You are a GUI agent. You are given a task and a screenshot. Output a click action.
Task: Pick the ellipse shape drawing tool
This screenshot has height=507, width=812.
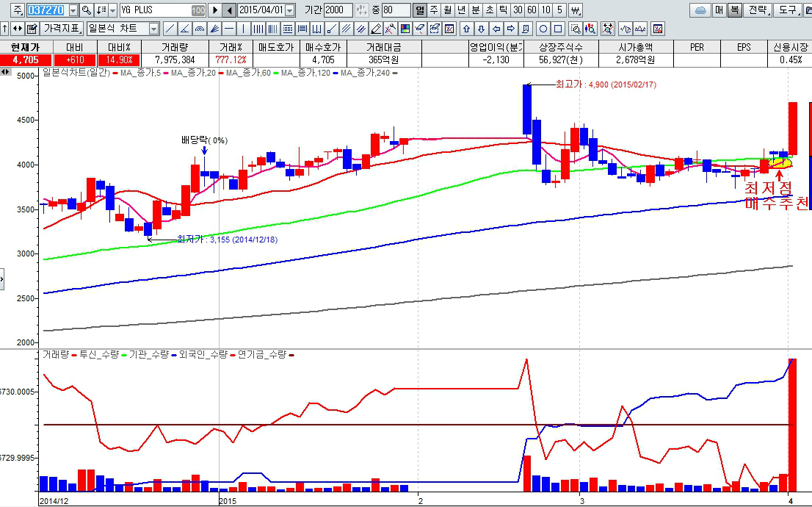coord(543,29)
